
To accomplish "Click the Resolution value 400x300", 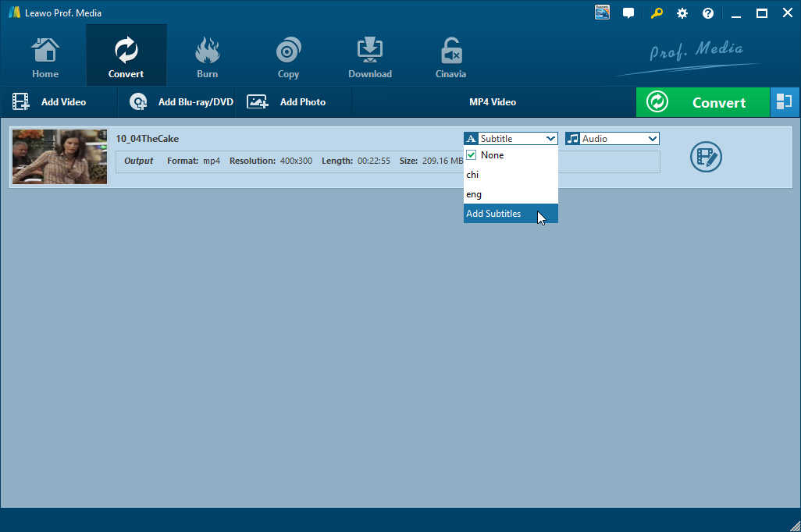I will (x=297, y=161).
